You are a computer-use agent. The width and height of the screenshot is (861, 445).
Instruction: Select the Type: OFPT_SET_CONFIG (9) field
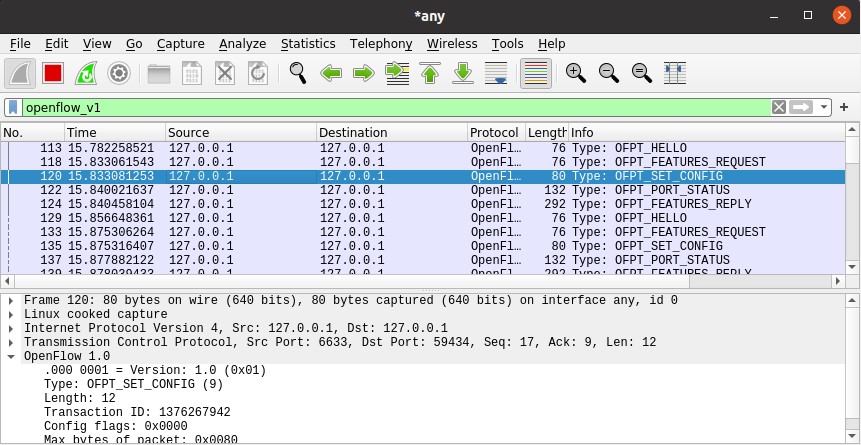point(133,384)
